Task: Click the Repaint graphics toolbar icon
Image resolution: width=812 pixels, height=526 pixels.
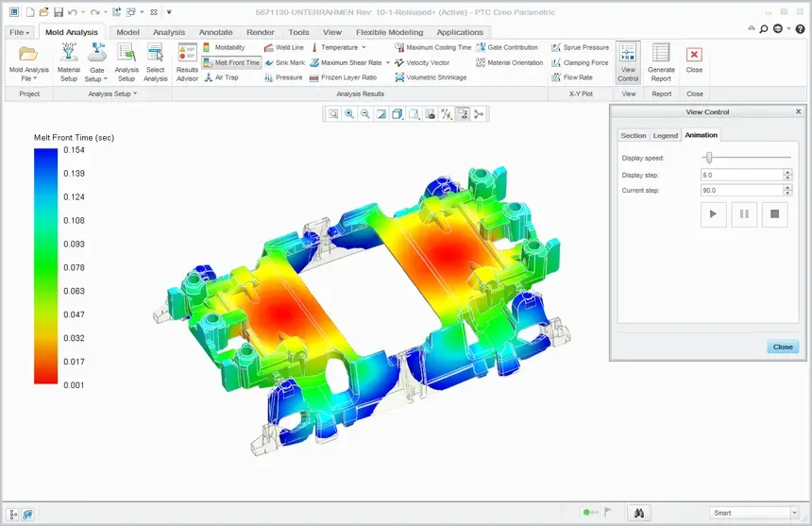Action: coord(381,114)
